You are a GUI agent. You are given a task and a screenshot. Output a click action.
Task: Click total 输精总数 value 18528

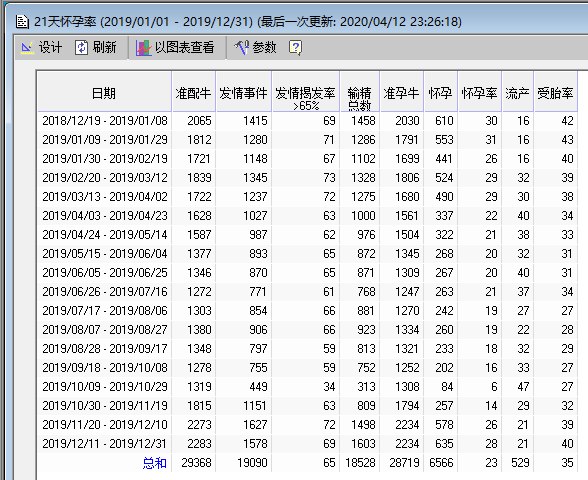(x=360, y=463)
